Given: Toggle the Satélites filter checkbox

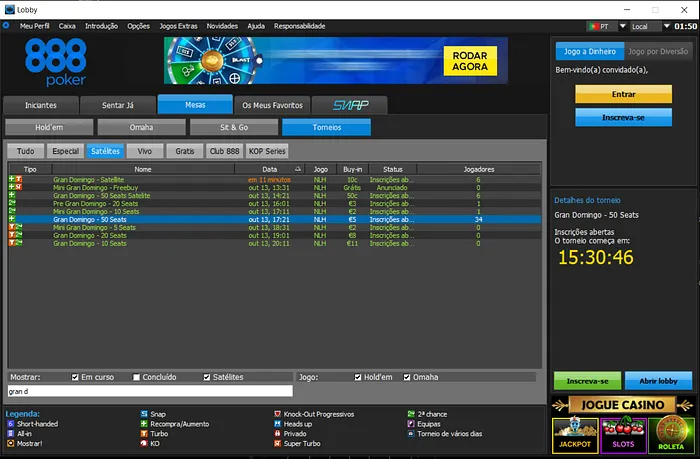Looking at the screenshot, I should (207, 377).
